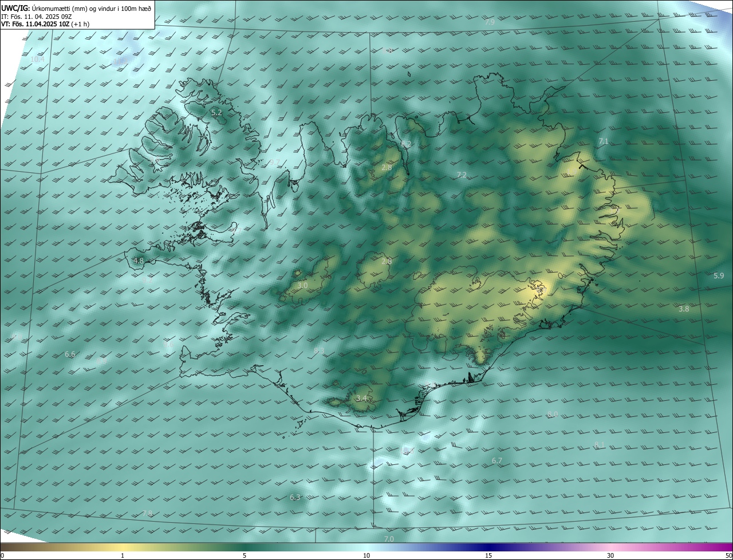Click the 15 tick on the color scale

click(x=488, y=555)
